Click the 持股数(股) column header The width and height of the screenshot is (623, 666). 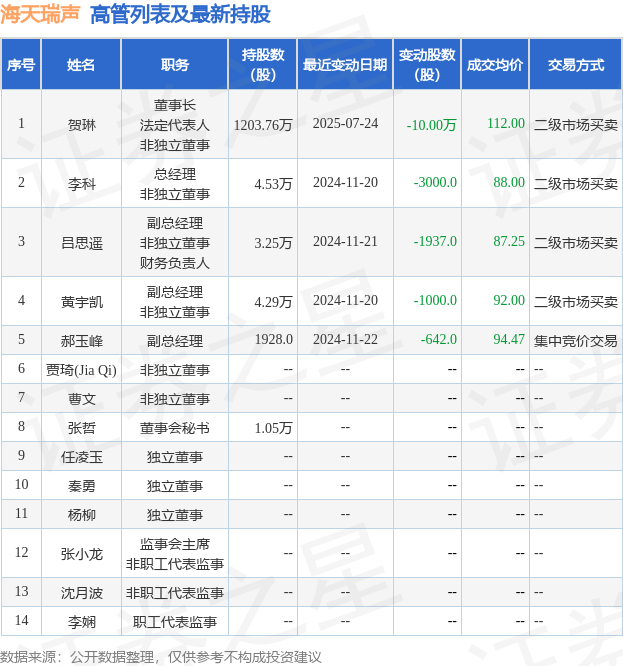[x=263, y=65]
